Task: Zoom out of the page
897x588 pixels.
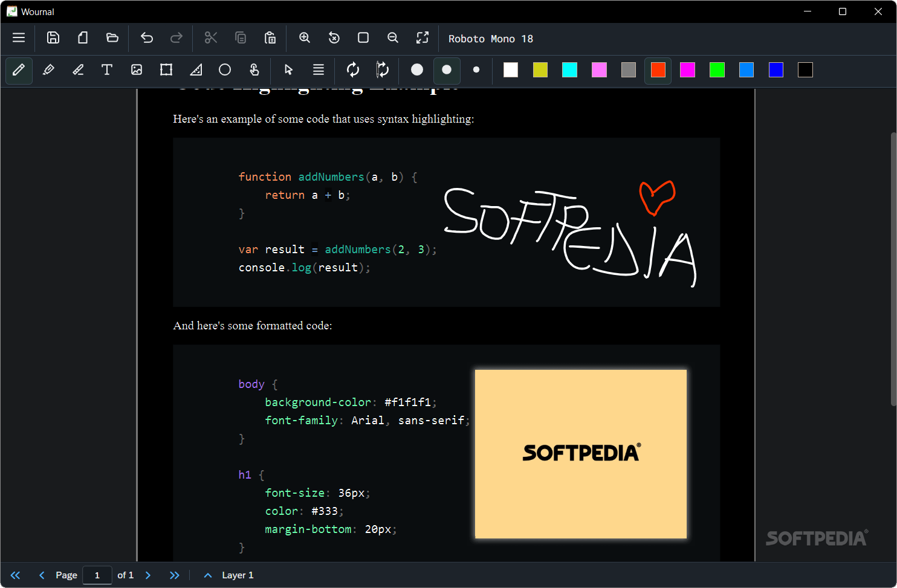Action: coord(393,38)
